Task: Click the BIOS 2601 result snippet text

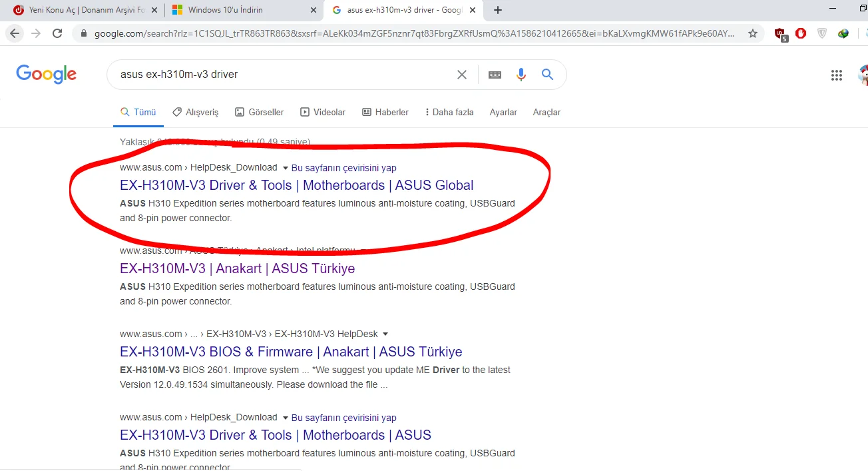Action: [x=316, y=377]
